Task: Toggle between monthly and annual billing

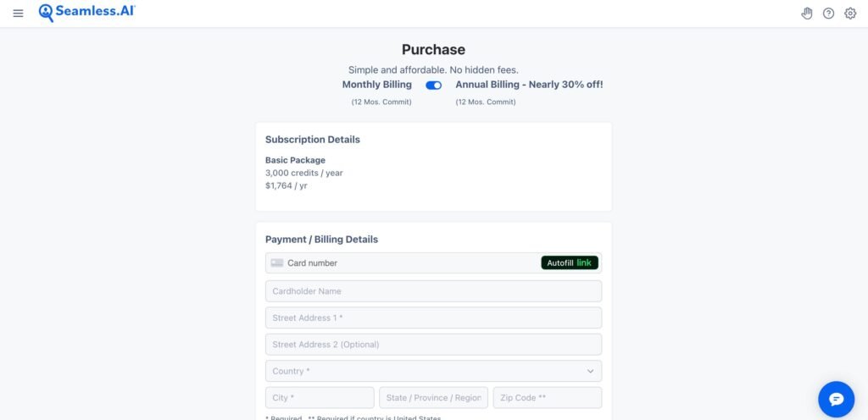Action: pos(434,86)
